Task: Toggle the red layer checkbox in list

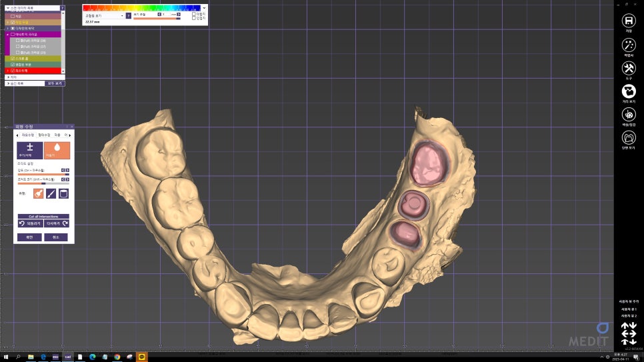Action: coord(13,70)
